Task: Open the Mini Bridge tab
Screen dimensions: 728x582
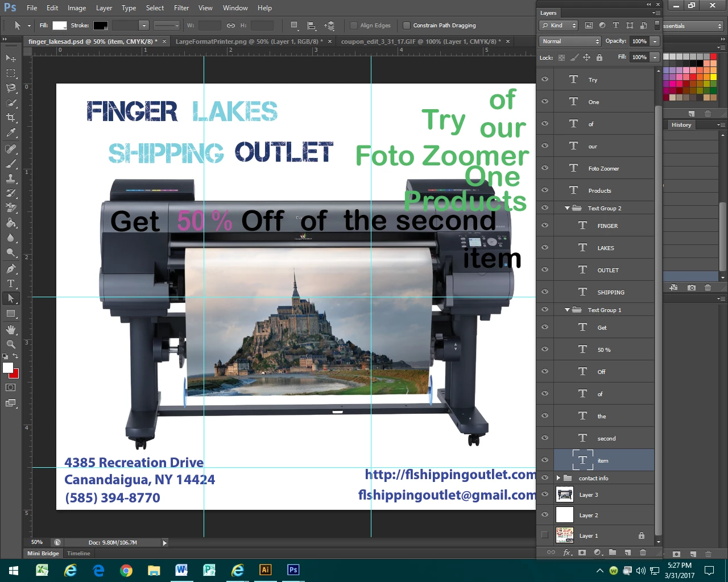Action: (43, 554)
